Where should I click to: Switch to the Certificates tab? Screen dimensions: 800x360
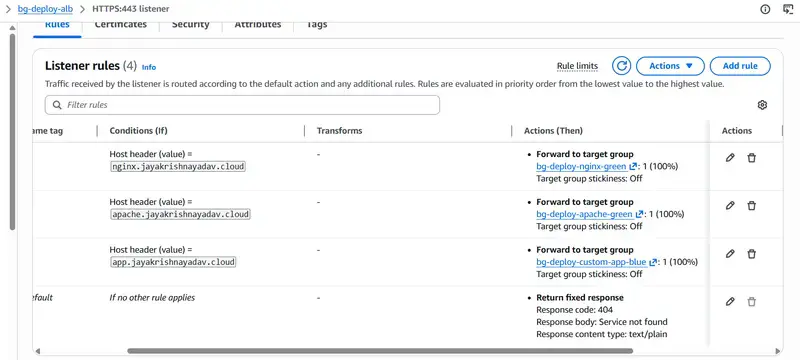point(120,25)
